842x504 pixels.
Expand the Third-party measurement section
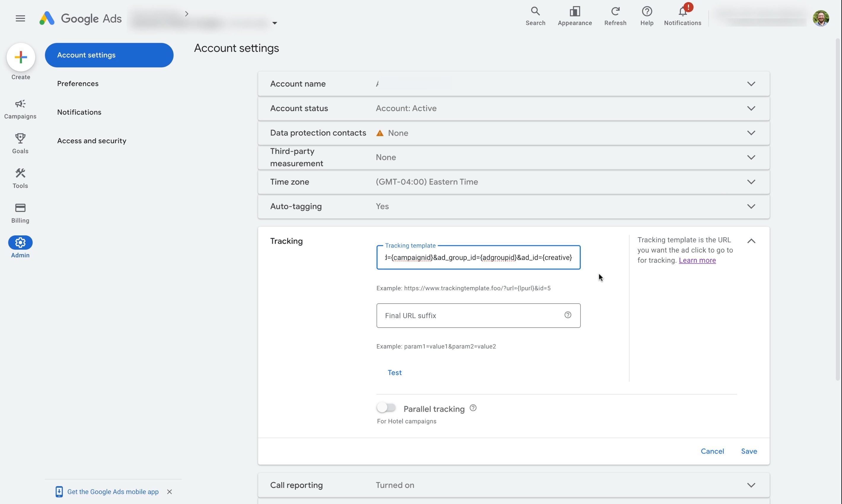coord(751,157)
